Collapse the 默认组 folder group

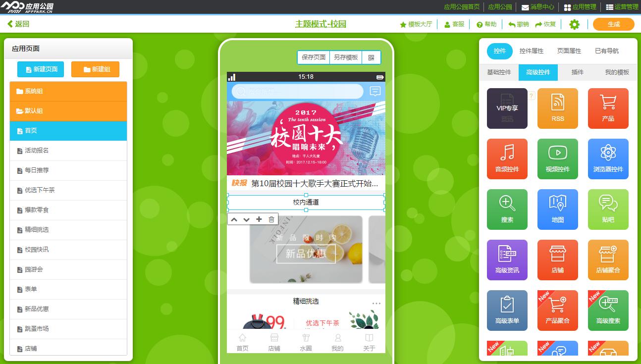pos(68,111)
